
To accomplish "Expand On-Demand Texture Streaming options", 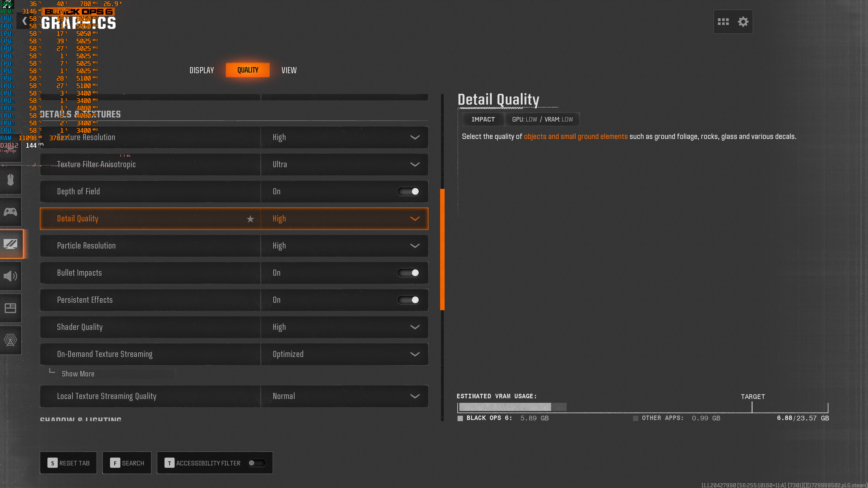I will 415,354.
